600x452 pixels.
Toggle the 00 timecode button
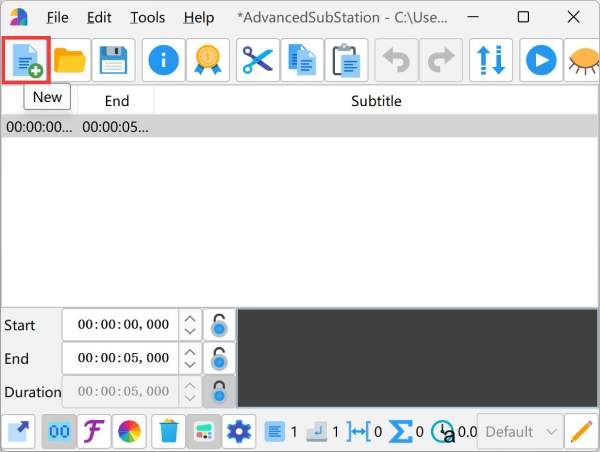pos(59,431)
